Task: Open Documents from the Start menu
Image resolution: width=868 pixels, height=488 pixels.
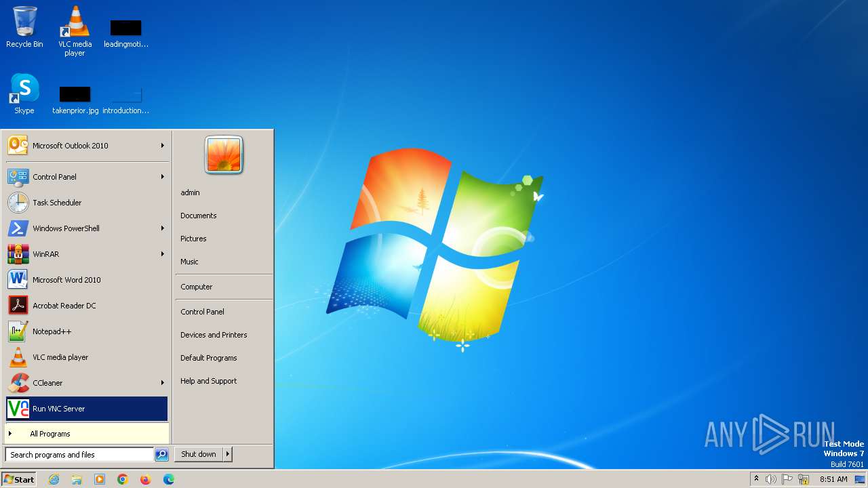Action: (198, 216)
